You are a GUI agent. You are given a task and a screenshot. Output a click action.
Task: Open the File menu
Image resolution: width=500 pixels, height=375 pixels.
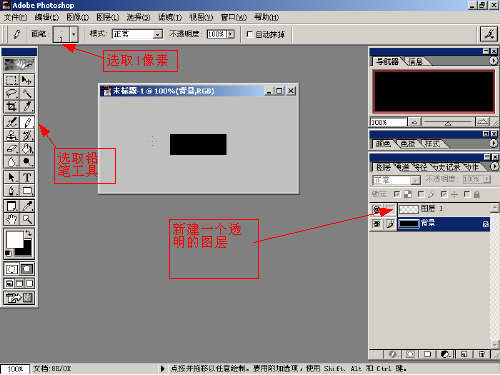tap(15, 17)
